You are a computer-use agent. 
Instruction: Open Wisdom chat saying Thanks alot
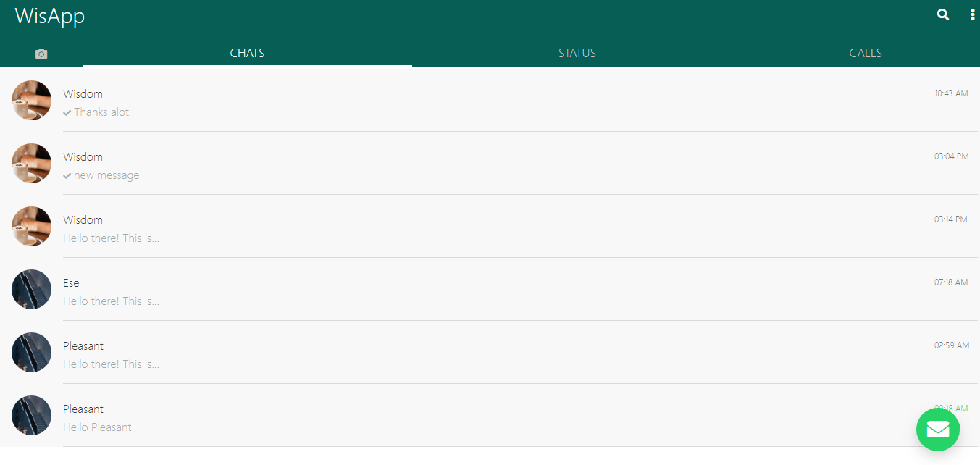coord(490,100)
